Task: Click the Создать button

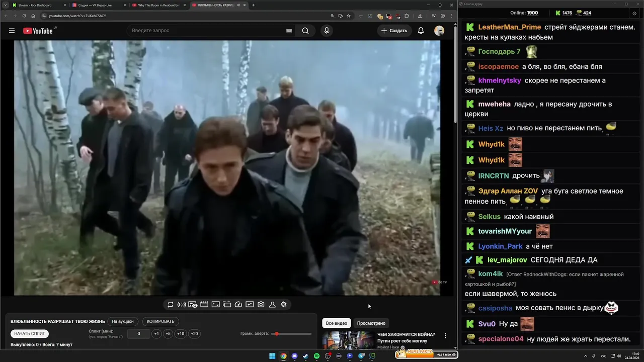Action: (394, 31)
